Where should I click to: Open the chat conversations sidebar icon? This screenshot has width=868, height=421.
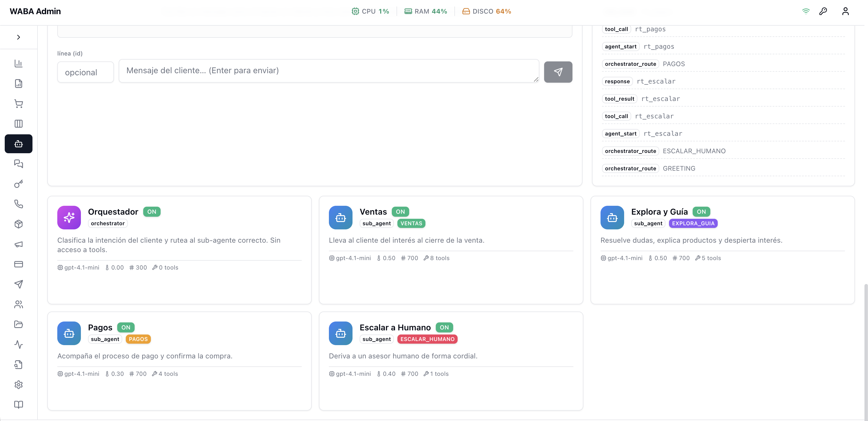coord(19,164)
